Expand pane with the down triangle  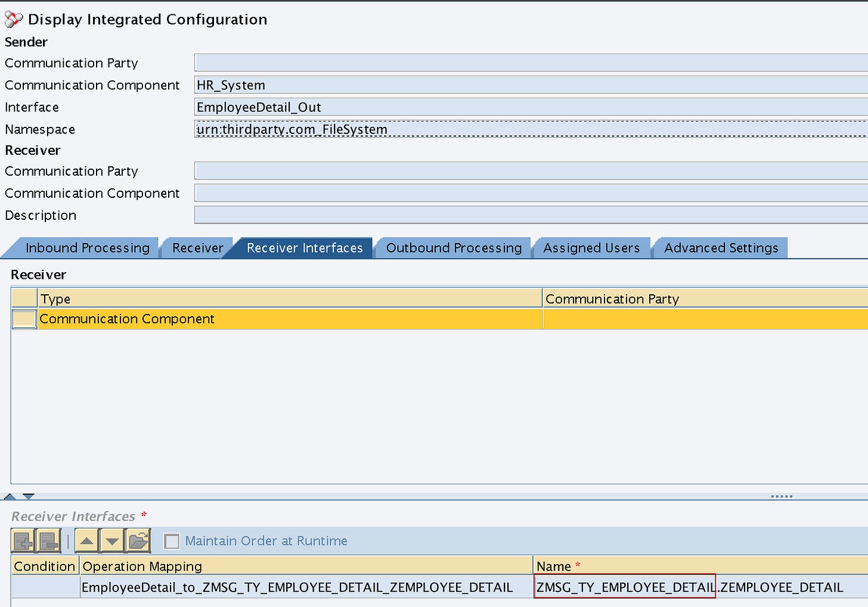click(x=28, y=496)
